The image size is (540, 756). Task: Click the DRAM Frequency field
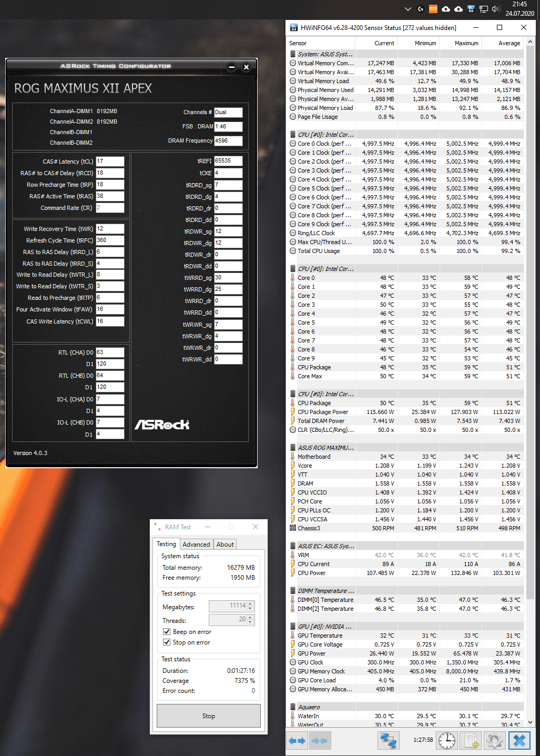pos(228,140)
